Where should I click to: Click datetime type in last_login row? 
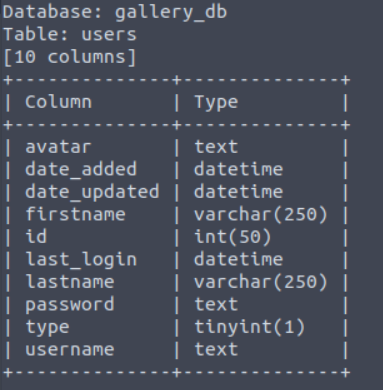pyautogui.click(x=238, y=259)
